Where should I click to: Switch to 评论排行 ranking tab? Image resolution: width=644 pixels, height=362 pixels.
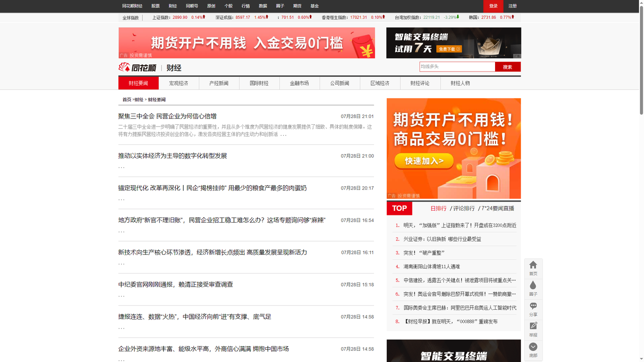click(x=464, y=208)
